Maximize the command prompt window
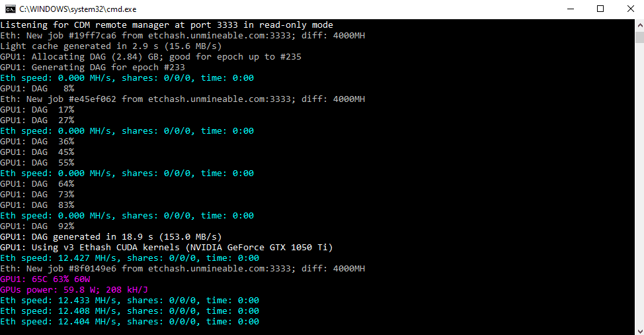This screenshot has width=644, height=335. tap(600, 9)
